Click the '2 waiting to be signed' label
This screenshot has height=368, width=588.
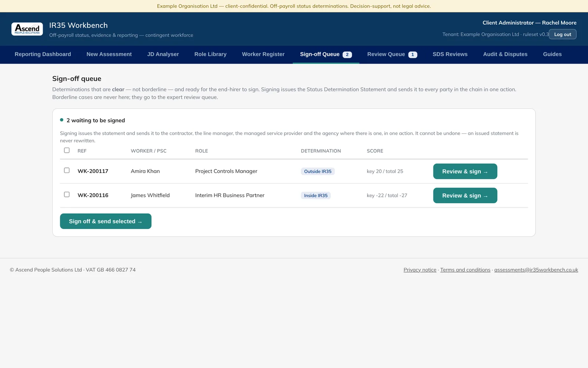pyautogui.click(x=96, y=120)
